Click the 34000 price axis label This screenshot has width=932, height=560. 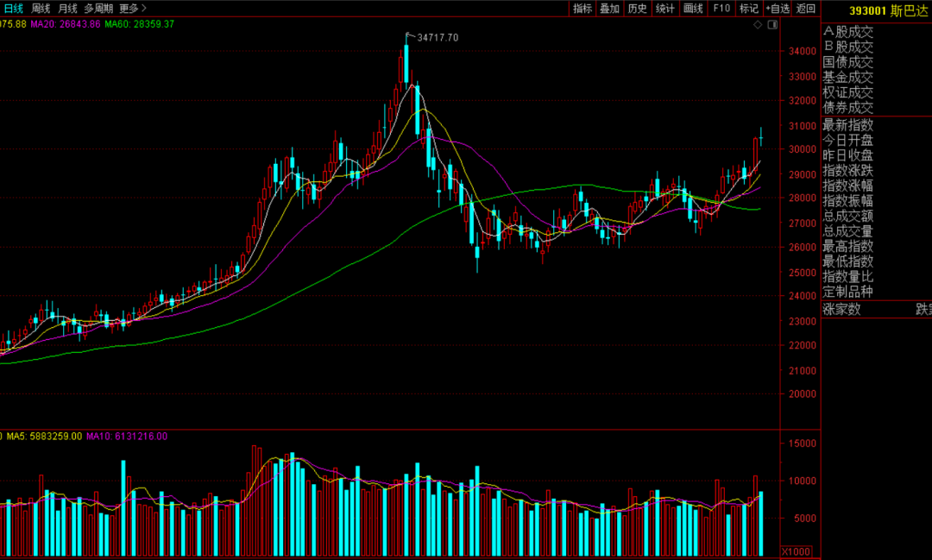[803, 51]
